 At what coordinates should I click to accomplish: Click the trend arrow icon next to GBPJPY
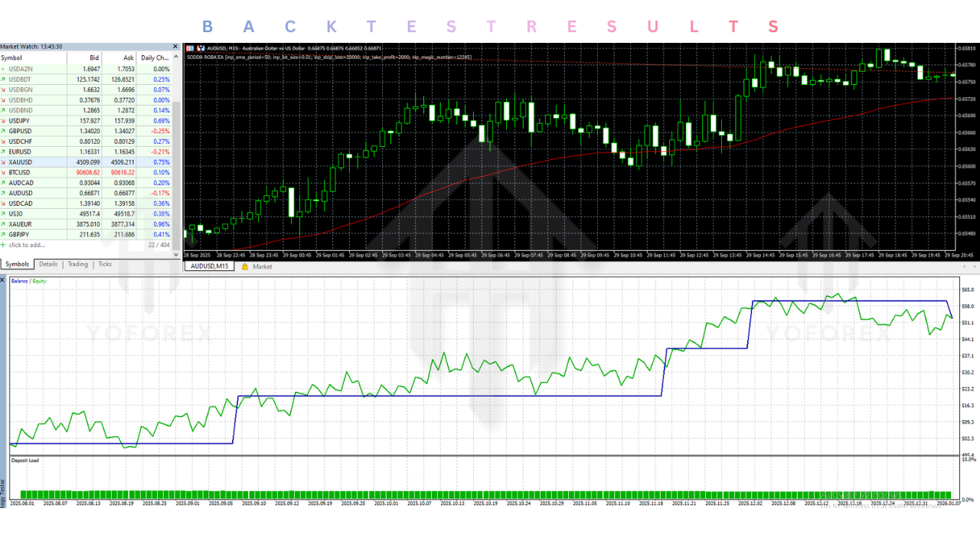5,235
